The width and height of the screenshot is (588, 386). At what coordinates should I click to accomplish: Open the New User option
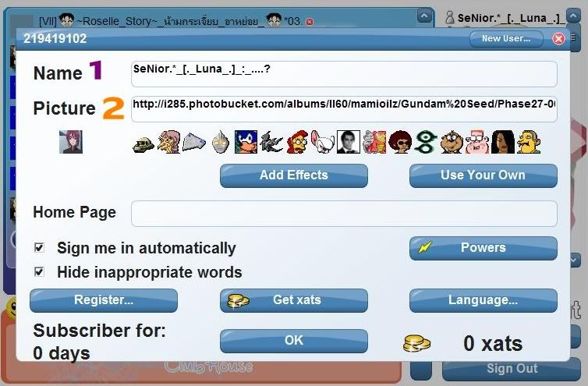[506, 38]
